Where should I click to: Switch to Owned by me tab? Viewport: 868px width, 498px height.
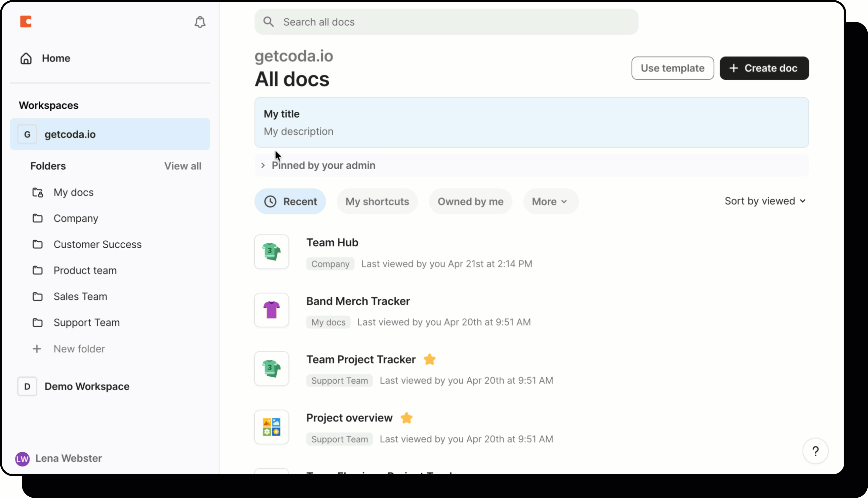(x=470, y=201)
